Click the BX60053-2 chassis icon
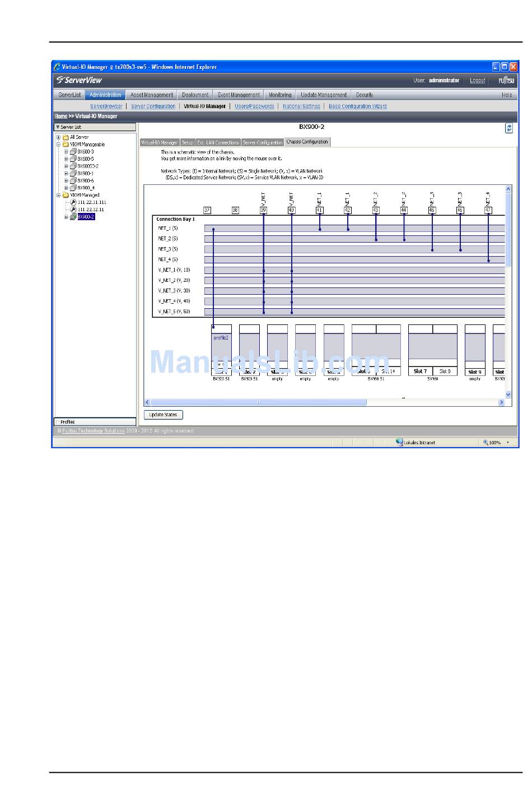This screenshot has width=532, height=785. [73, 166]
